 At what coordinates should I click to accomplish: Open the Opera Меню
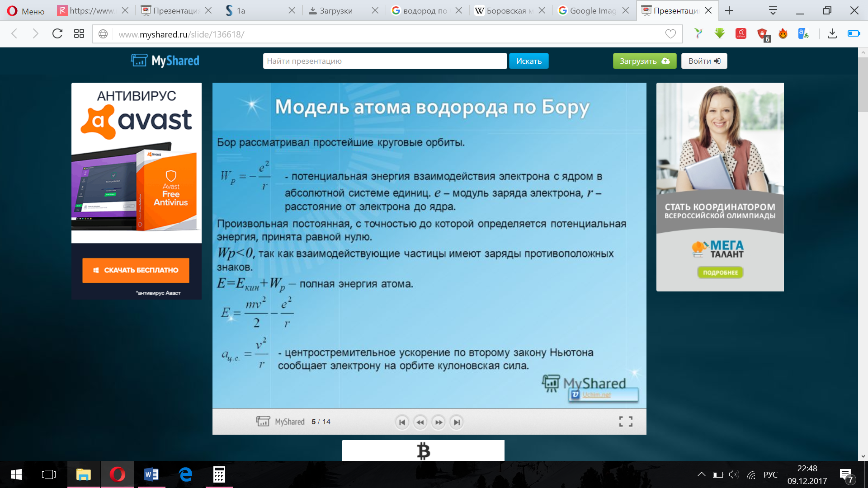[26, 11]
